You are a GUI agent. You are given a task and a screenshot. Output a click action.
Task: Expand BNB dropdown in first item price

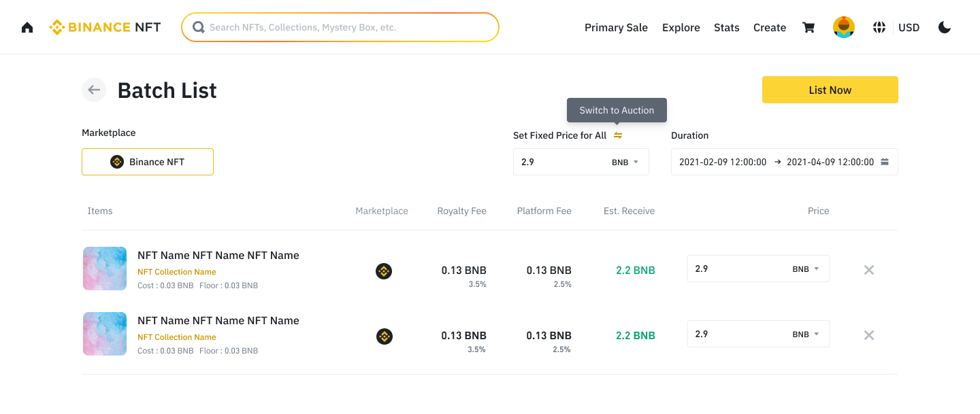[806, 269]
